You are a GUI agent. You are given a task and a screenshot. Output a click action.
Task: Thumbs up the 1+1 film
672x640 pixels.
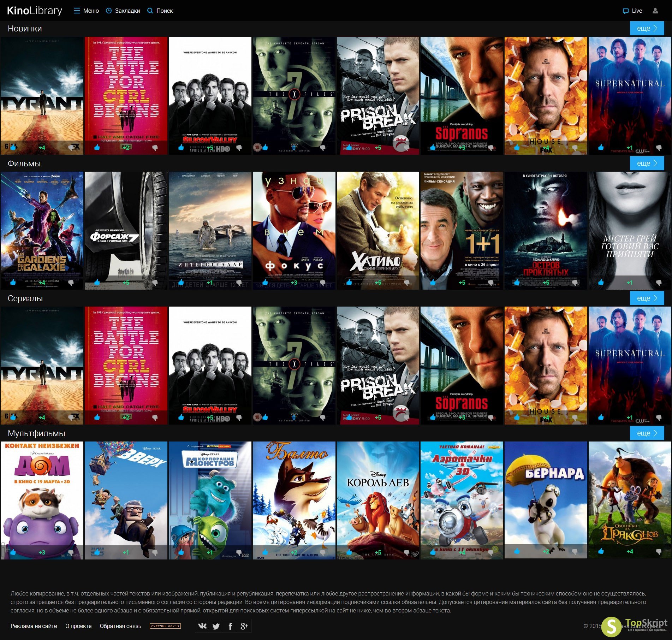click(x=433, y=283)
